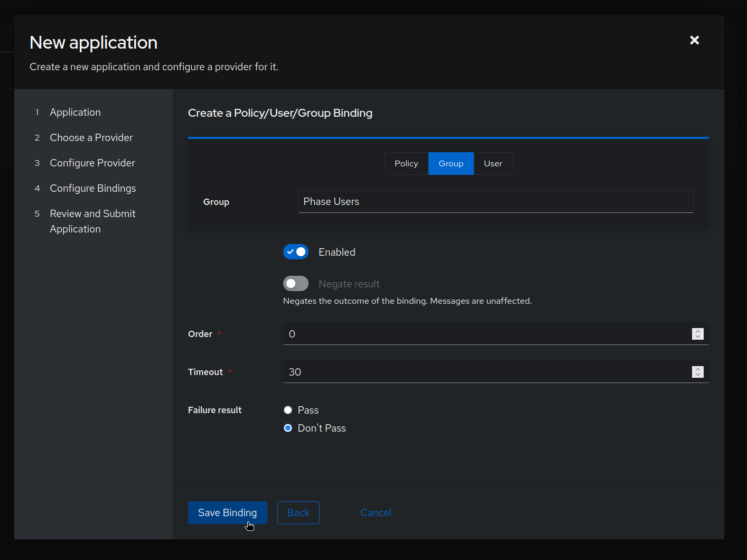Click the Negates the outcome help text
Image resolution: width=747 pixels, height=560 pixels.
407,301
